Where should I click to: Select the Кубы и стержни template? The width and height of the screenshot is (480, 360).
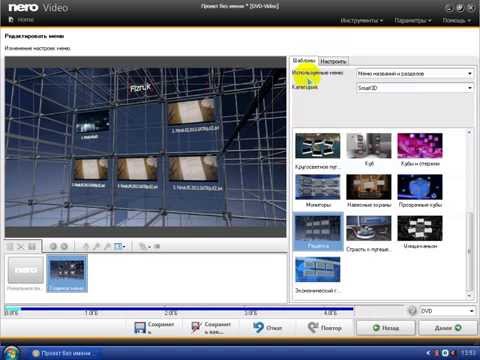tap(420, 146)
